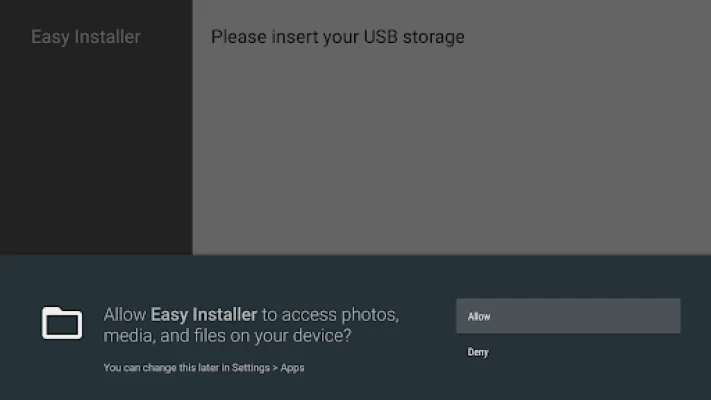Click the 'access photos' phrase in prompt
This screenshot has height=400, width=711.
(340, 315)
